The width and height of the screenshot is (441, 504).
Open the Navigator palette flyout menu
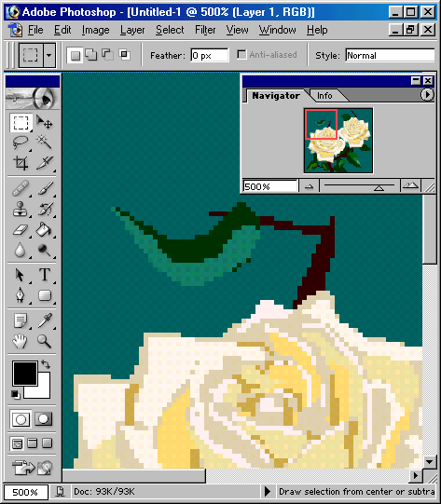pyautogui.click(x=427, y=95)
